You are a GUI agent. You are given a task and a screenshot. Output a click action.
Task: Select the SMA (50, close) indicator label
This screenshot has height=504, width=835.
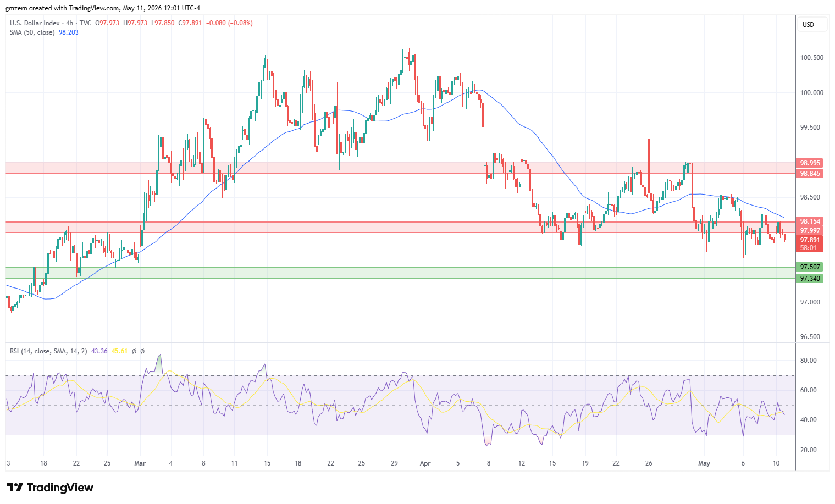coord(32,32)
